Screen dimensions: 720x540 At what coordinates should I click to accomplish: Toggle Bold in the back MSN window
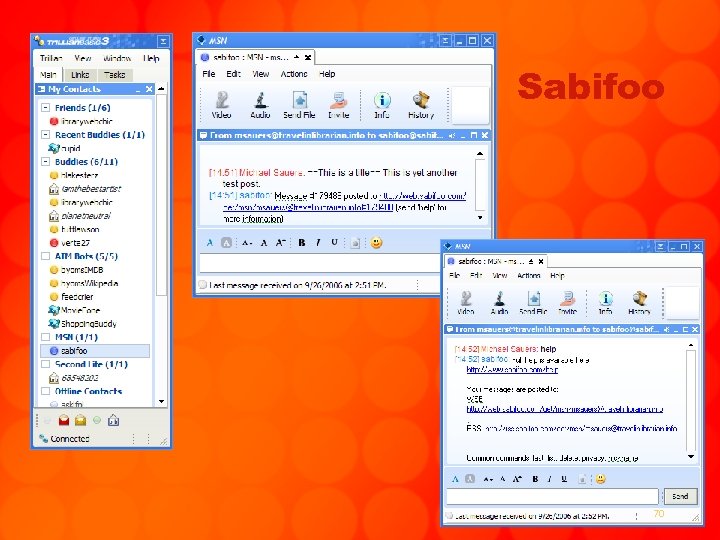302,242
